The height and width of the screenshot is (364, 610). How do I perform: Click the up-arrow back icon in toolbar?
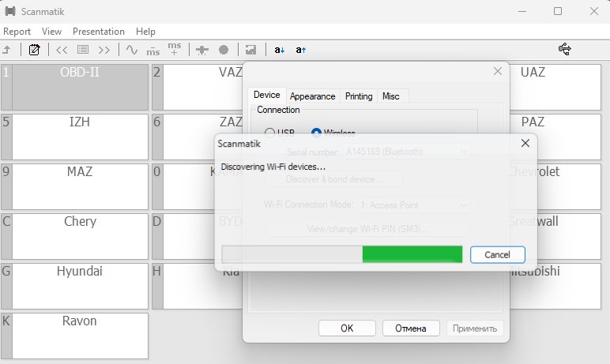(7, 50)
